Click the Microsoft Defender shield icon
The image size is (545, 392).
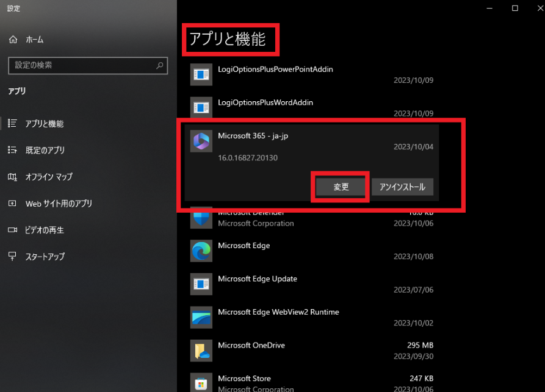coord(201,218)
